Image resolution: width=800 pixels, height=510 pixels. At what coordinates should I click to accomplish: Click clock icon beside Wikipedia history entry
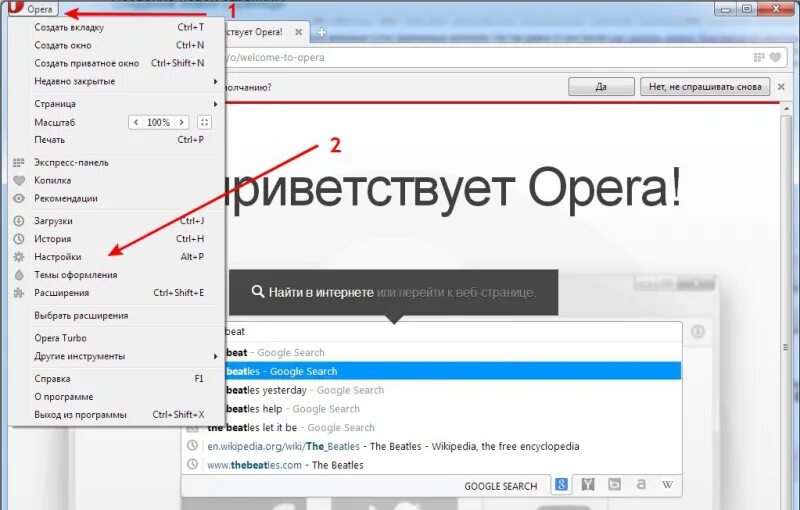192,445
